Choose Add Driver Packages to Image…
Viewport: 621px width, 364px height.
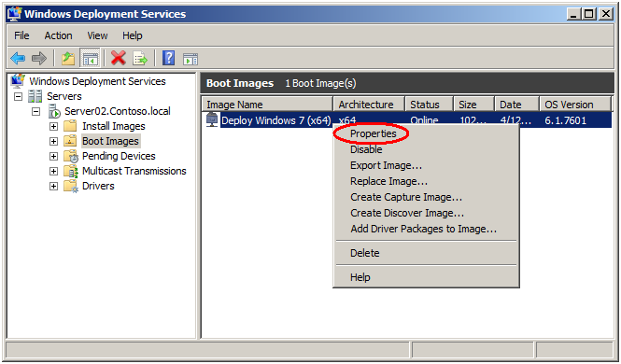point(423,229)
